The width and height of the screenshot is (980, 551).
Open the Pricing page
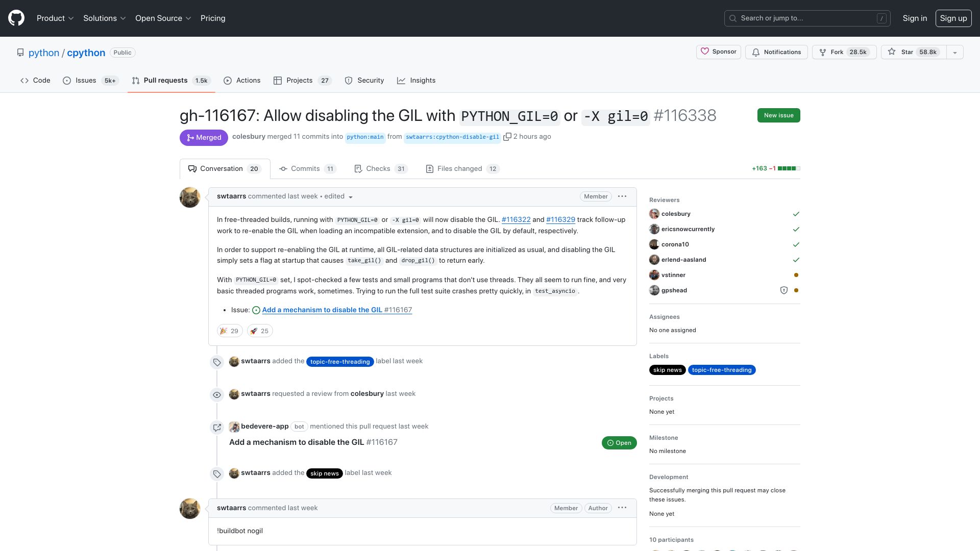(213, 18)
